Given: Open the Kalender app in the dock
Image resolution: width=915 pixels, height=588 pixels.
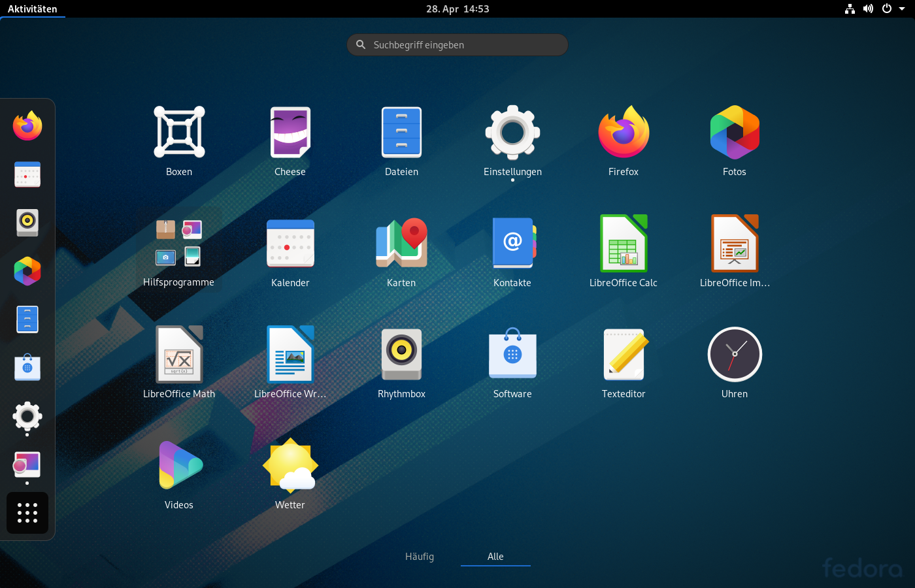Looking at the screenshot, I should click(x=27, y=174).
